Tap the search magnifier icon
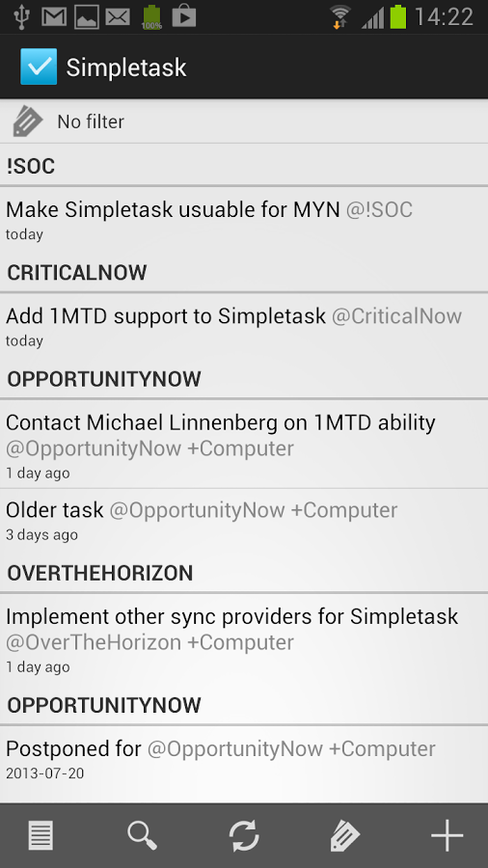 tap(142, 835)
